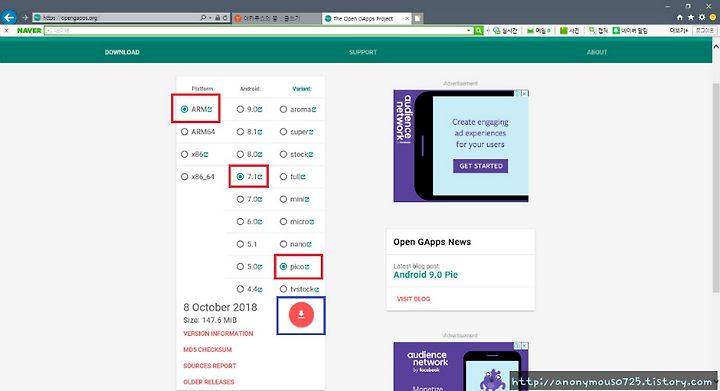Select the micro variant radio button
This screenshot has height=391, width=720.
point(283,222)
